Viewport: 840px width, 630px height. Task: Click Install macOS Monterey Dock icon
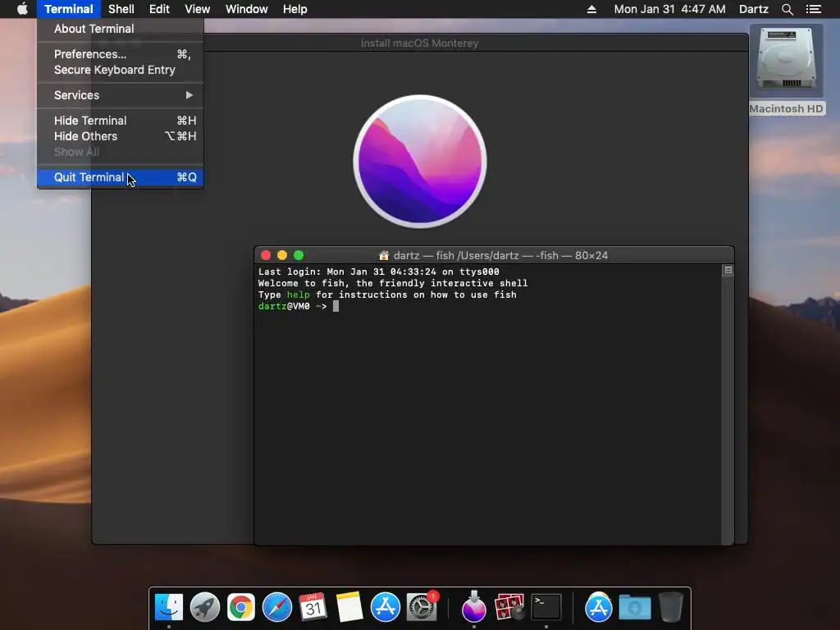pos(473,606)
